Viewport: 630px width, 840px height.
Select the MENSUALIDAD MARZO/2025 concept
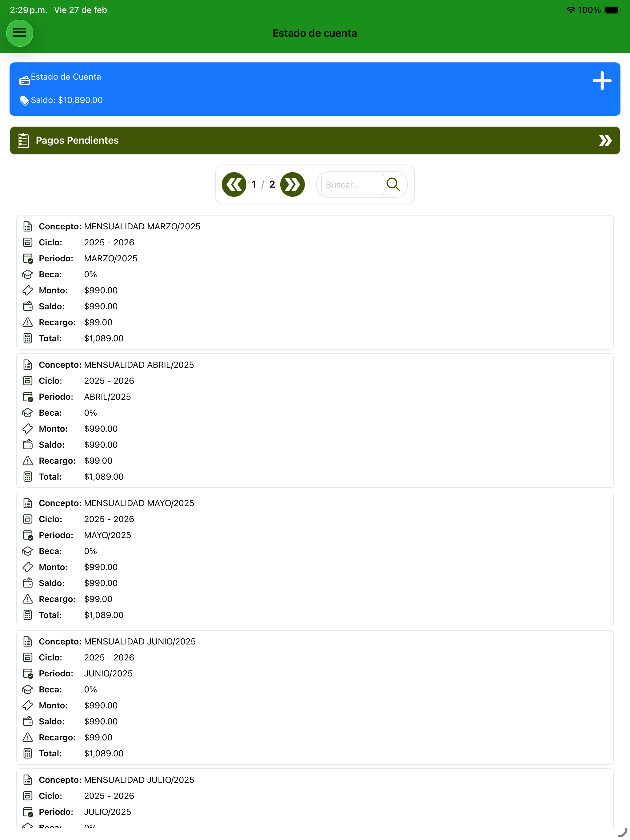click(142, 226)
